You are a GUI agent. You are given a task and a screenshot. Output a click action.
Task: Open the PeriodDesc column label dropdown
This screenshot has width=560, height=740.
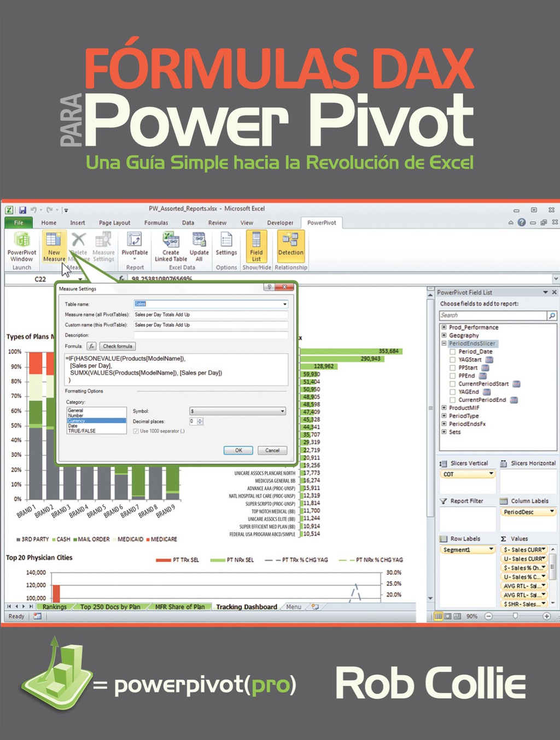552,512
